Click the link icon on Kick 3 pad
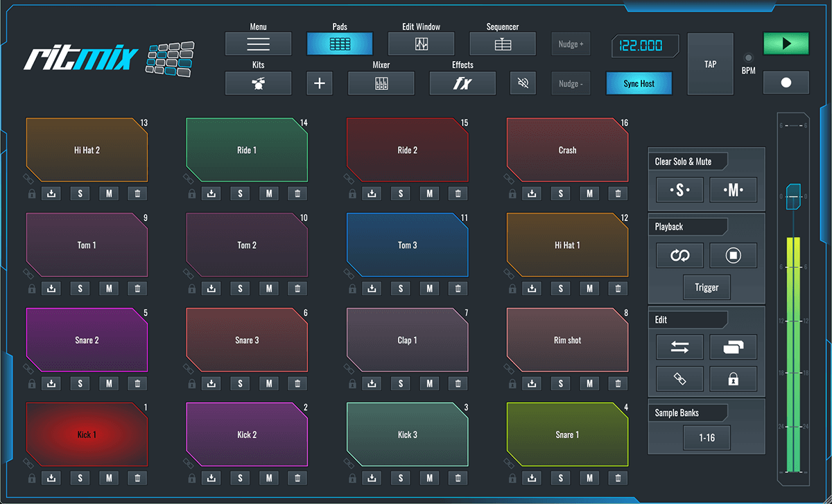The width and height of the screenshot is (832, 504). 350,463
